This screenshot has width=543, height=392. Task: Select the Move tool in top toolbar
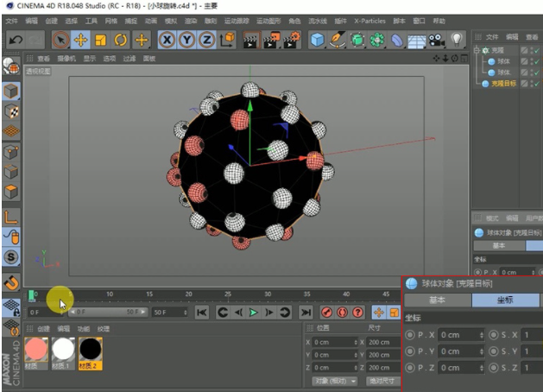80,40
